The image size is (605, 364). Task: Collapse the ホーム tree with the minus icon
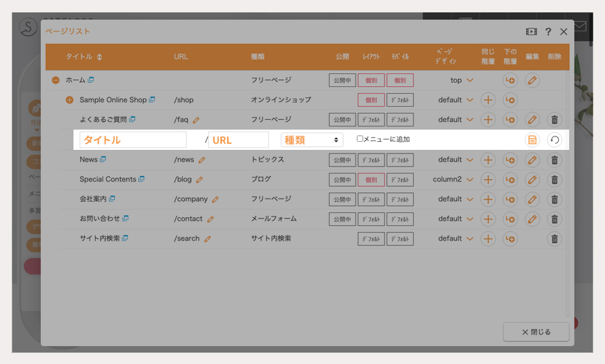(56, 80)
